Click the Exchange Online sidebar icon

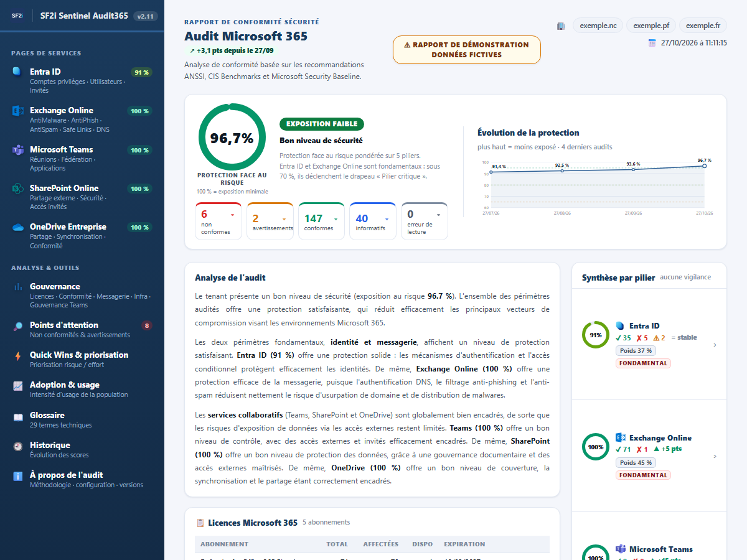[17, 111]
